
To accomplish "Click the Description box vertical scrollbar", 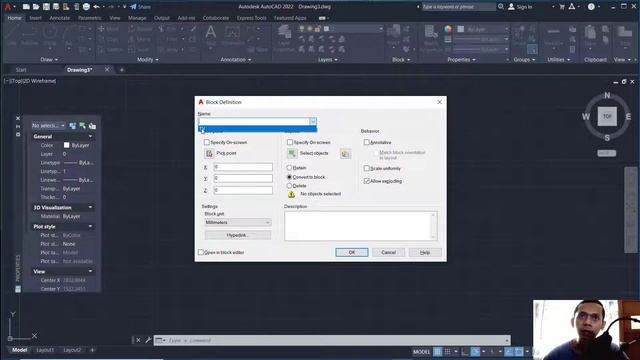I will [x=433, y=226].
